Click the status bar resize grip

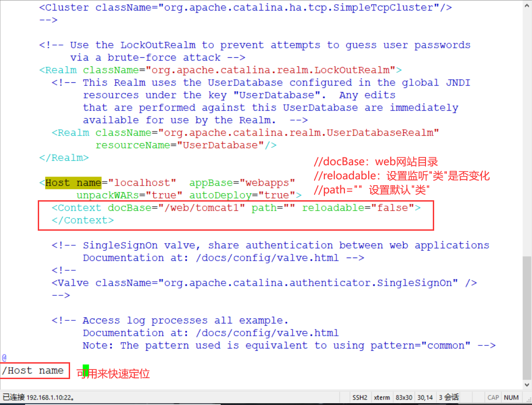click(528, 400)
